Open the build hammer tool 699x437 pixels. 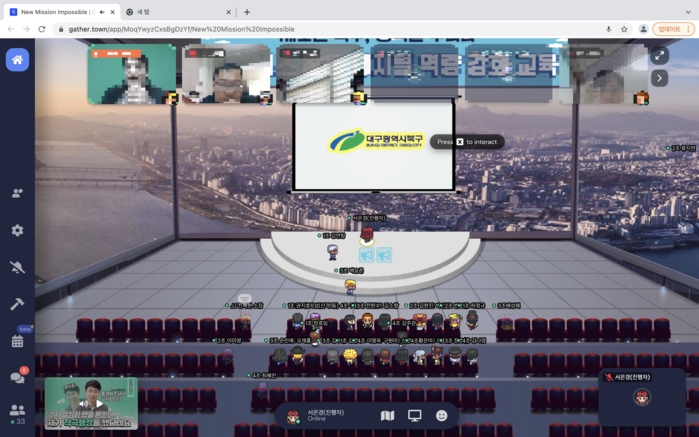pyautogui.click(x=17, y=304)
